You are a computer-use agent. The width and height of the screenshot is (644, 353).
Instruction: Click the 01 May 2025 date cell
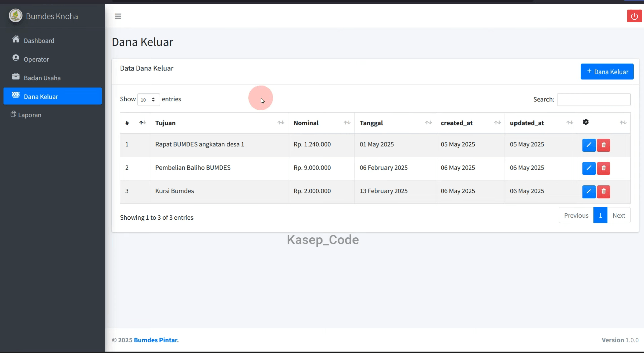(x=395, y=145)
